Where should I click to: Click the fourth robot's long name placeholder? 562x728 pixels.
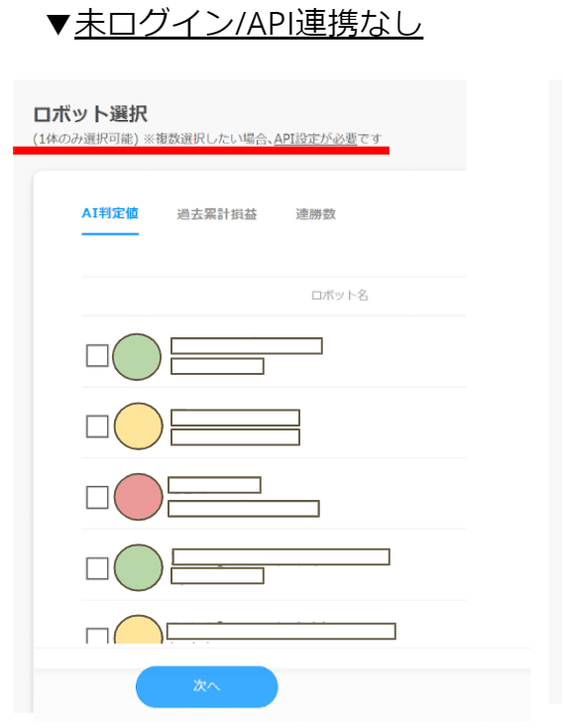(x=281, y=556)
